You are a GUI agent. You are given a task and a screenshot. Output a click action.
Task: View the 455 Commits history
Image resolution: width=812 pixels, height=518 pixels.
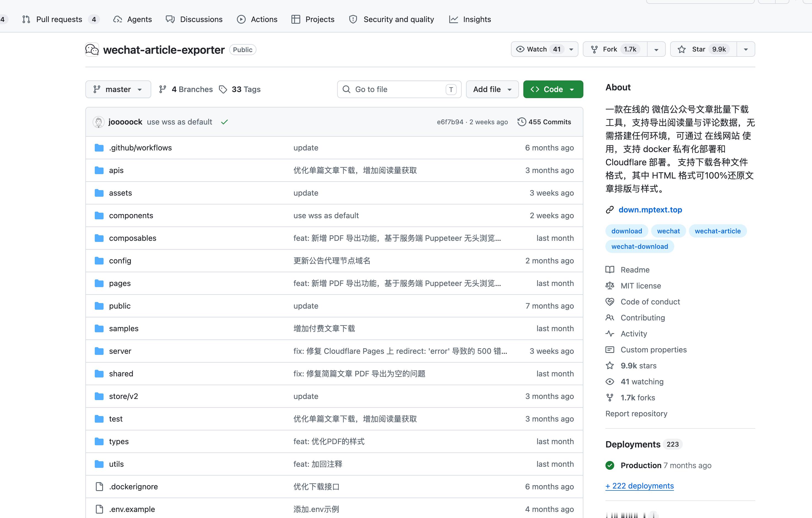(544, 122)
